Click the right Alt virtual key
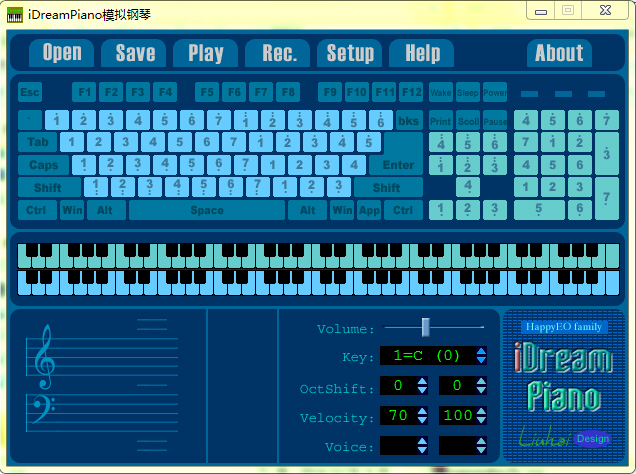Viewport: 636px width, 474px height. (307, 210)
